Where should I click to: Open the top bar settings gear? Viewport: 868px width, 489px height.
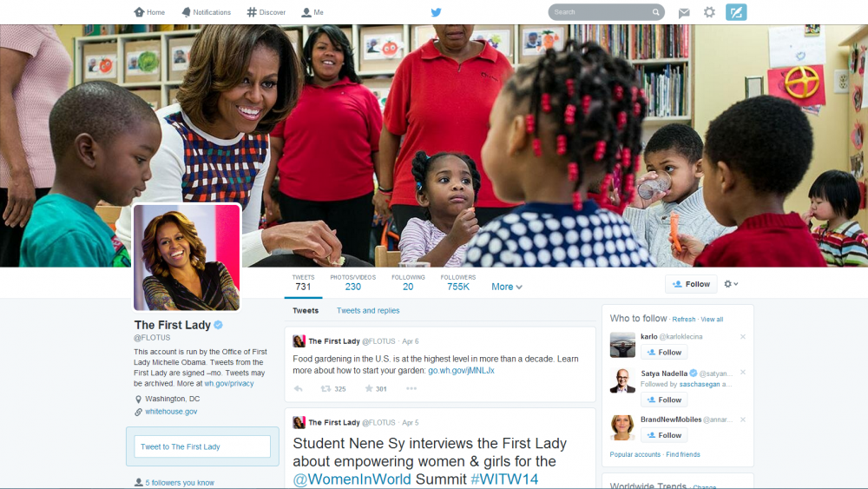(x=709, y=12)
